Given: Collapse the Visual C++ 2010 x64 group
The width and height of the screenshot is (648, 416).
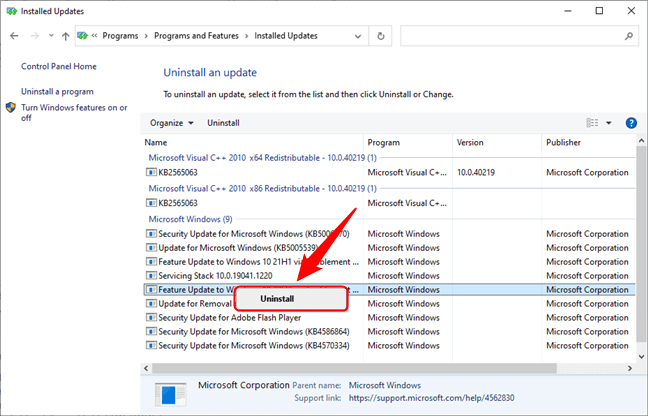Looking at the screenshot, I should click(262, 158).
